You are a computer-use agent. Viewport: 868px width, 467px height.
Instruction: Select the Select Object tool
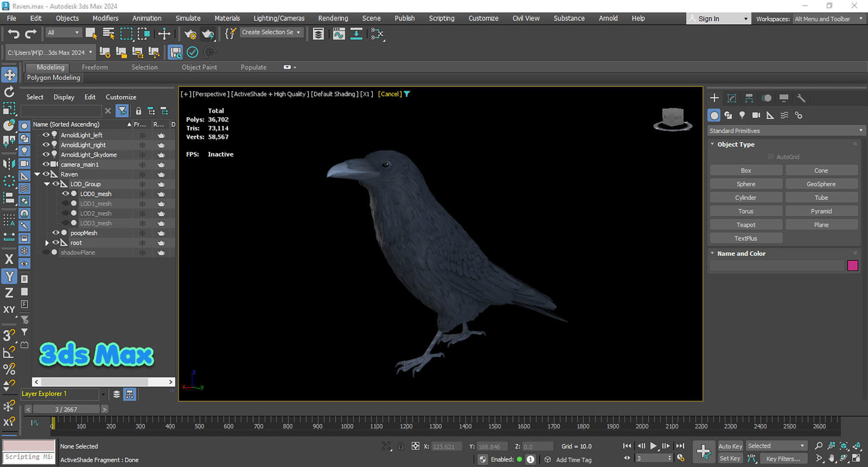91,33
